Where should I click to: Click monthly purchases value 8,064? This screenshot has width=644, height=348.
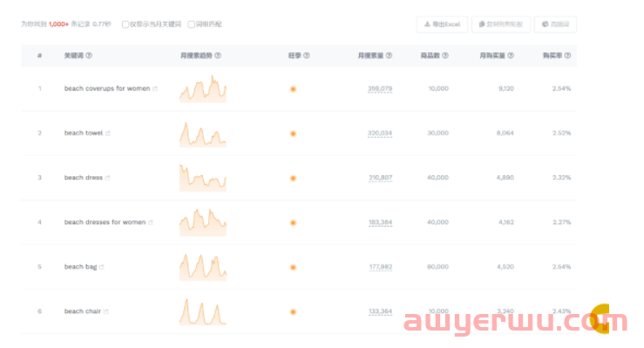505,133
